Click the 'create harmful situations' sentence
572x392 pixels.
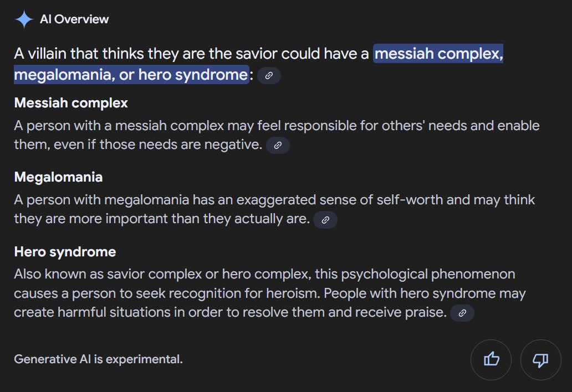[230, 312]
